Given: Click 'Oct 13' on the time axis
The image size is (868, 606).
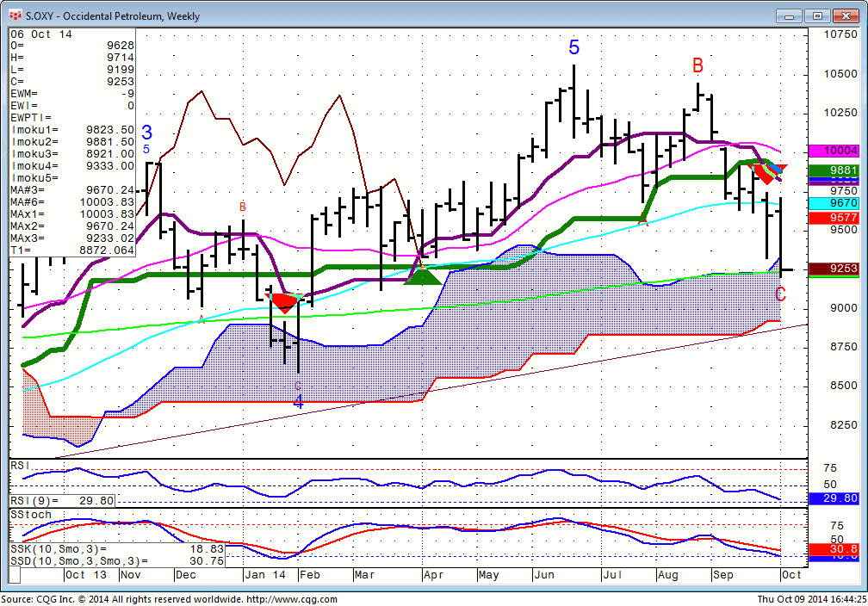Looking at the screenshot, I should 86,575.
